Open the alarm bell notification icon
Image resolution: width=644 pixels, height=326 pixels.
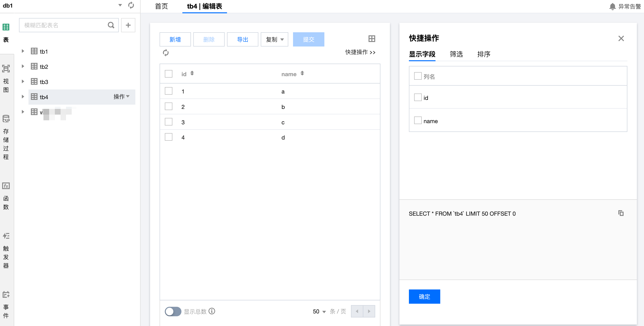612,6
